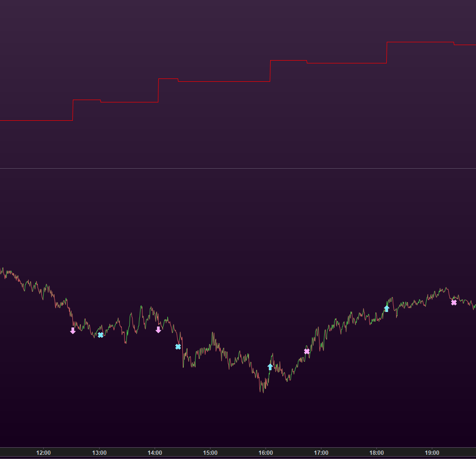Click the 15:00 time axis label

pyautogui.click(x=210, y=452)
